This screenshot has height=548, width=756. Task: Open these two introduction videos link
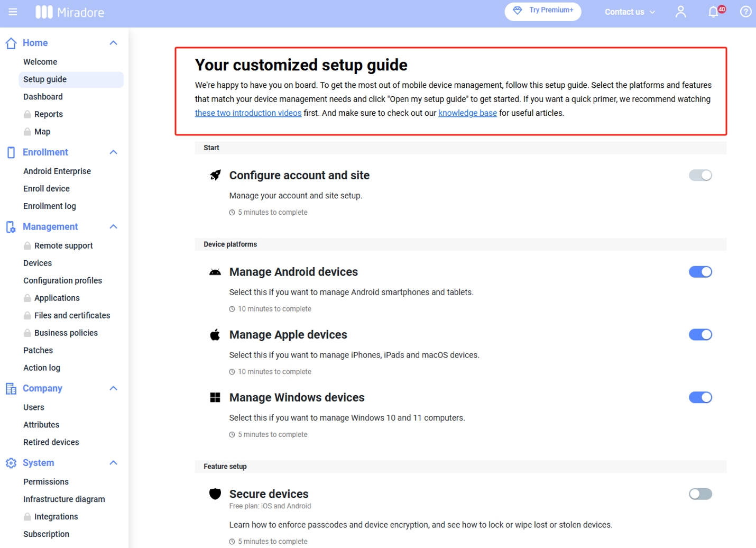pyautogui.click(x=248, y=113)
